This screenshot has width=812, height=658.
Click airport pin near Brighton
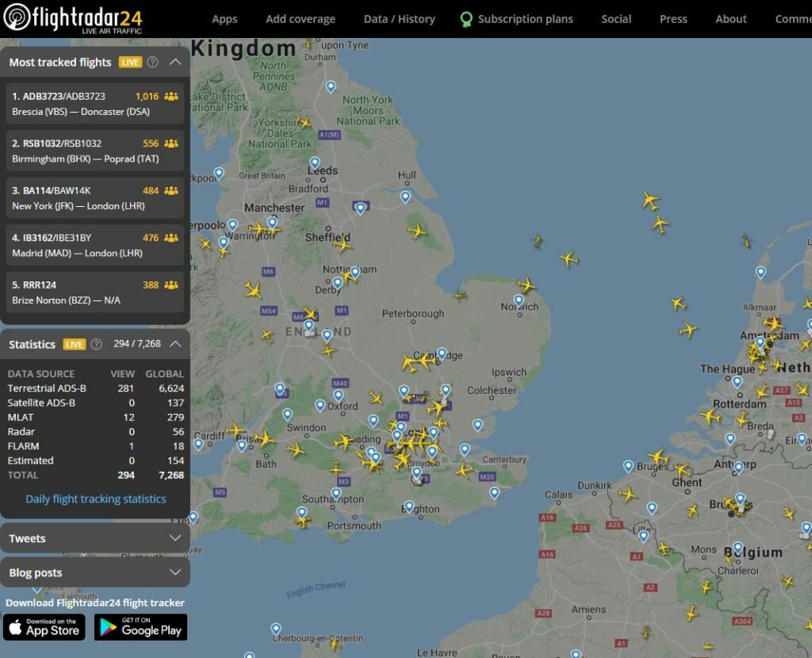click(x=409, y=506)
